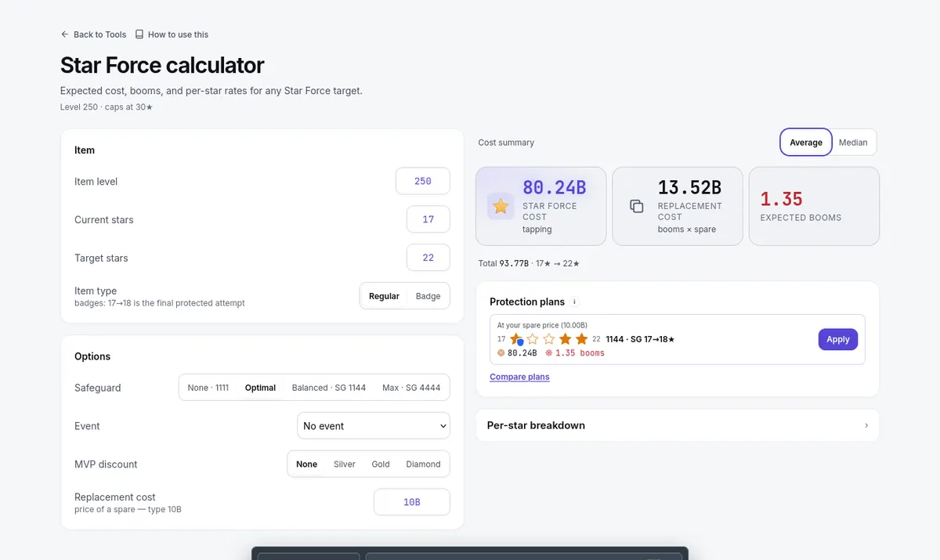Click the 13.52B replacement cost value

pyautogui.click(x=690, y=187)
